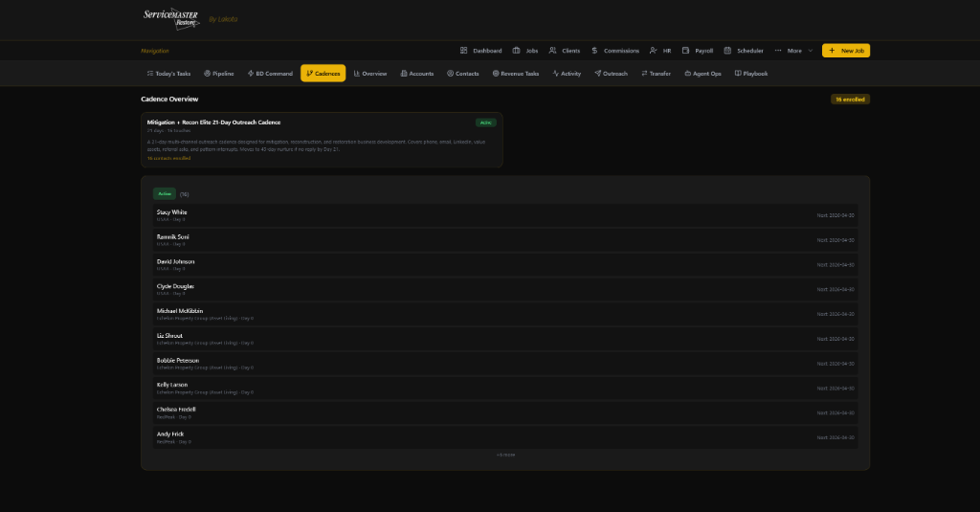The height and width of the screenshot is (512, 980).
Task: Open the Bobbie Peterson contact row
Action: [x=505, y=364]
